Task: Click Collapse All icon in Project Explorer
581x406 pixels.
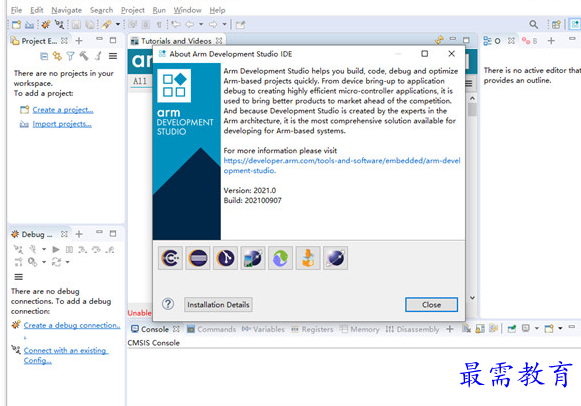Action: 44,56
